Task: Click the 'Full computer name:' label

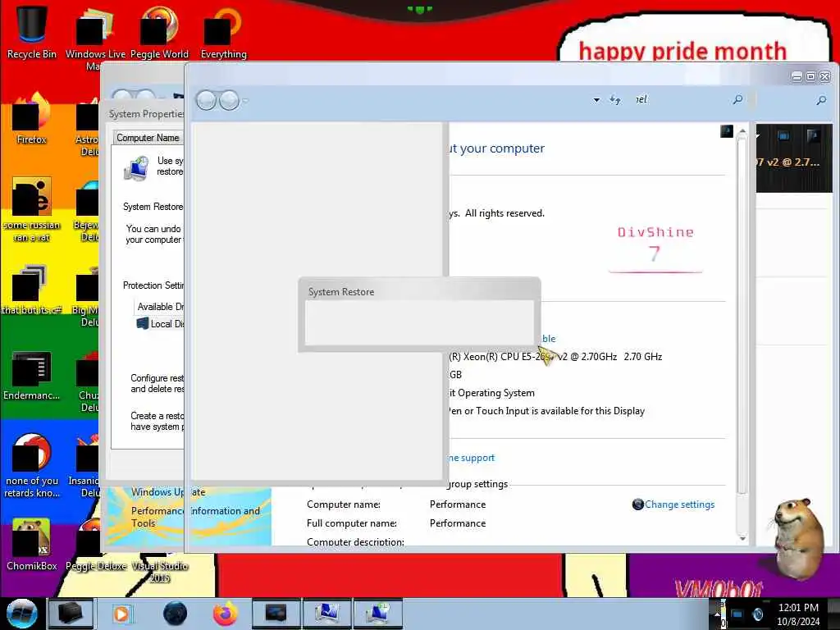Action: point(351,523)
